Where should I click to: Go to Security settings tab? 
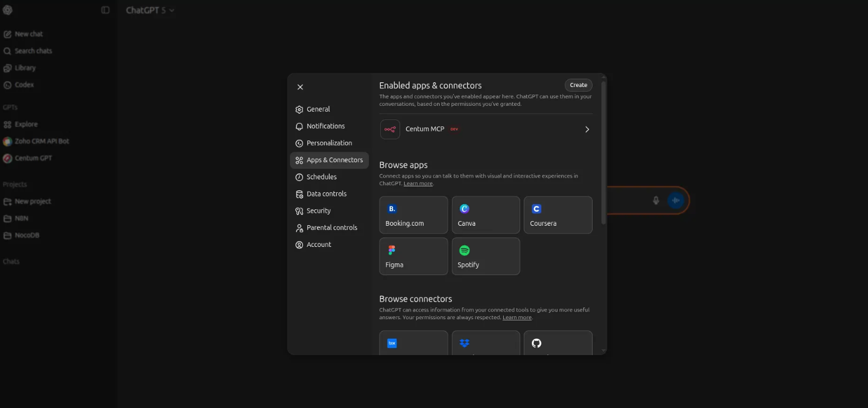coord(318,211)
